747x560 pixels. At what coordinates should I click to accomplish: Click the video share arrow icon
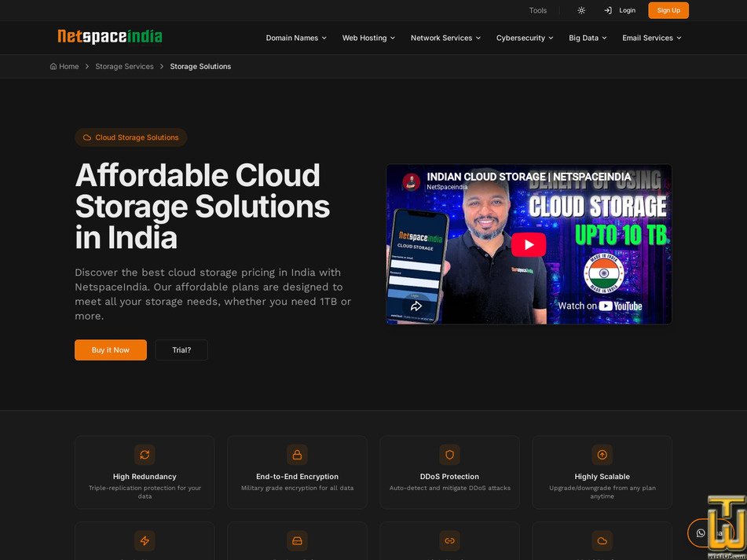[416, 306]
